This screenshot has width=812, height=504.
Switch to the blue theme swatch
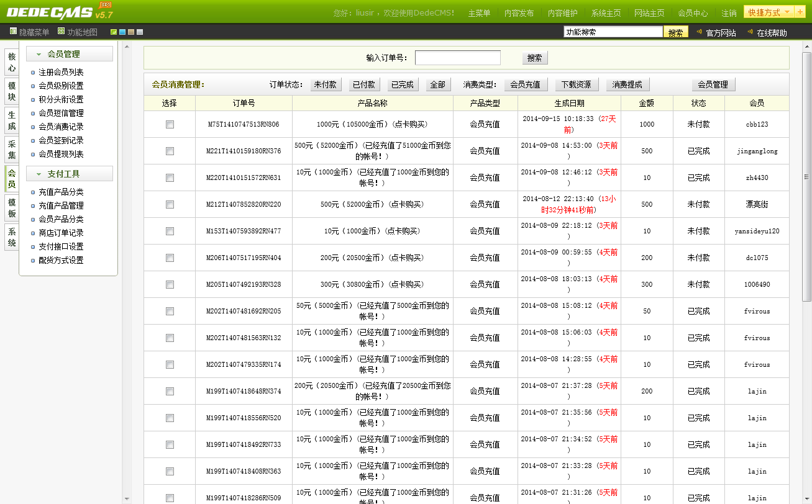click(122, 32)
